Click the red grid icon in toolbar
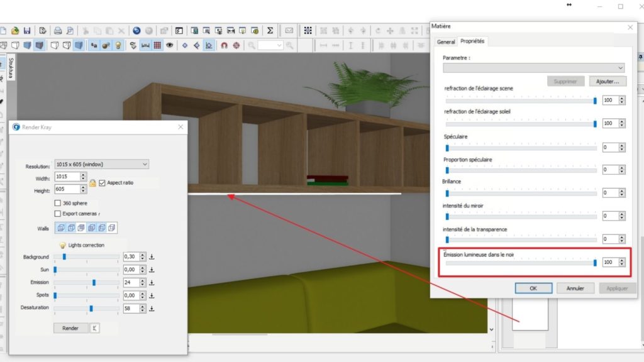 (157, 45)
